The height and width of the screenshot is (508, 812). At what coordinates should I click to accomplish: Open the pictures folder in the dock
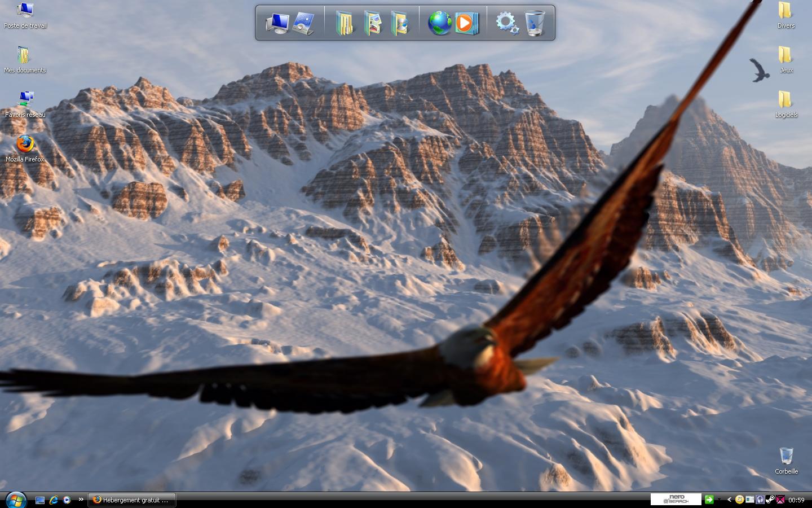(373, 23)
